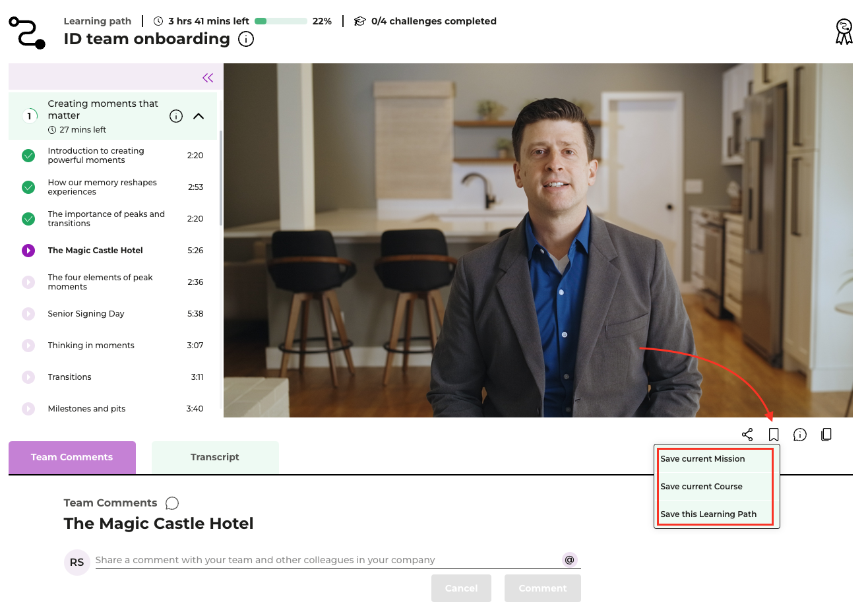Open lesson How our memory reshapes experiences
Image resolution: width=868 pixels, height=612 pixels.
[113, 187]
